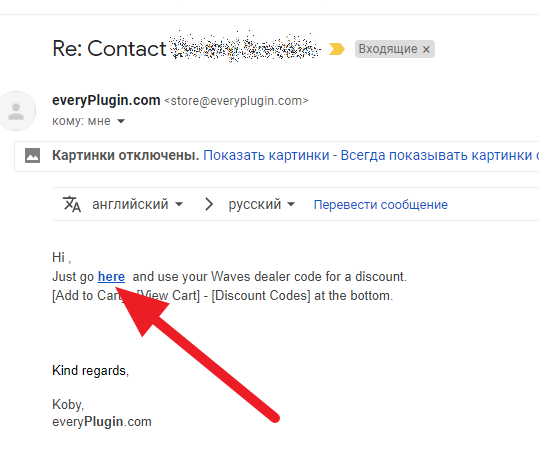Click everyPlugin.com in the email signature
Screen dimensions: 539x476
pos(102,422)
